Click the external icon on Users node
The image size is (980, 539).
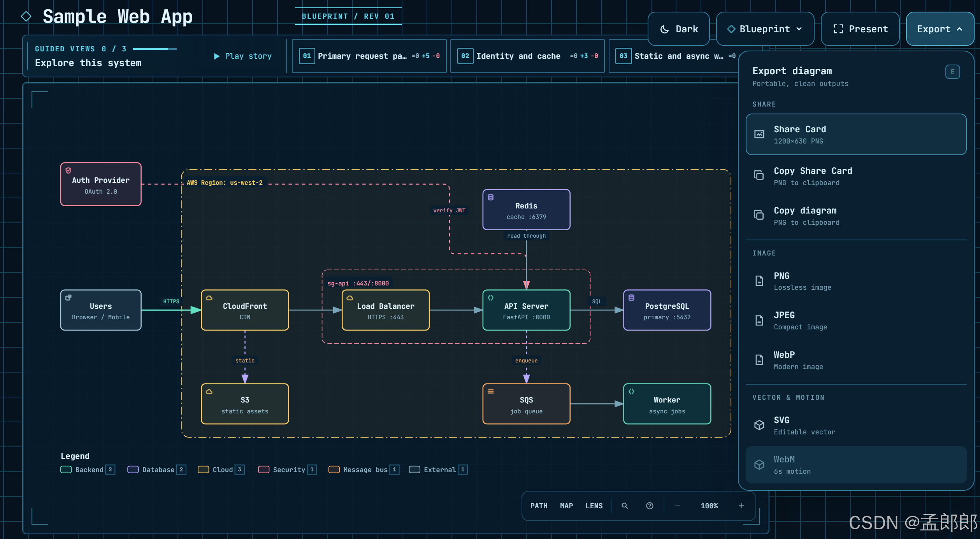pos(68,298)
